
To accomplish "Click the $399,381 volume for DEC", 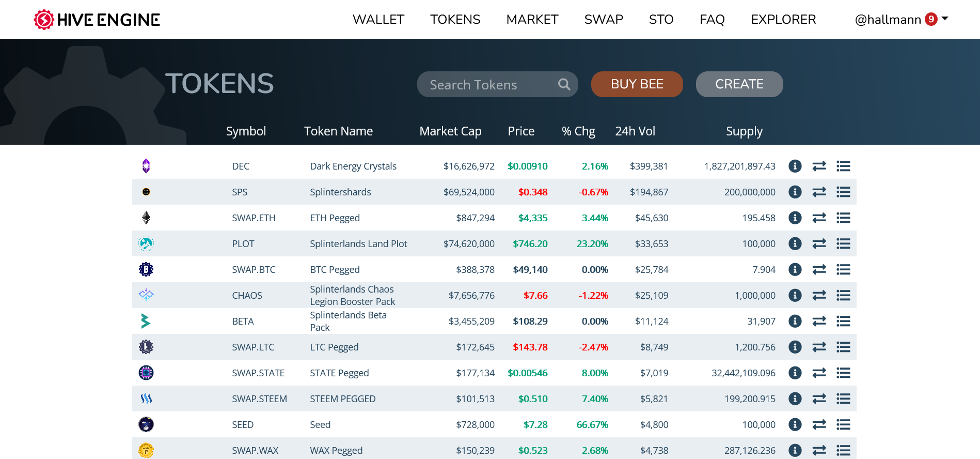I will (x=649, y=166).
